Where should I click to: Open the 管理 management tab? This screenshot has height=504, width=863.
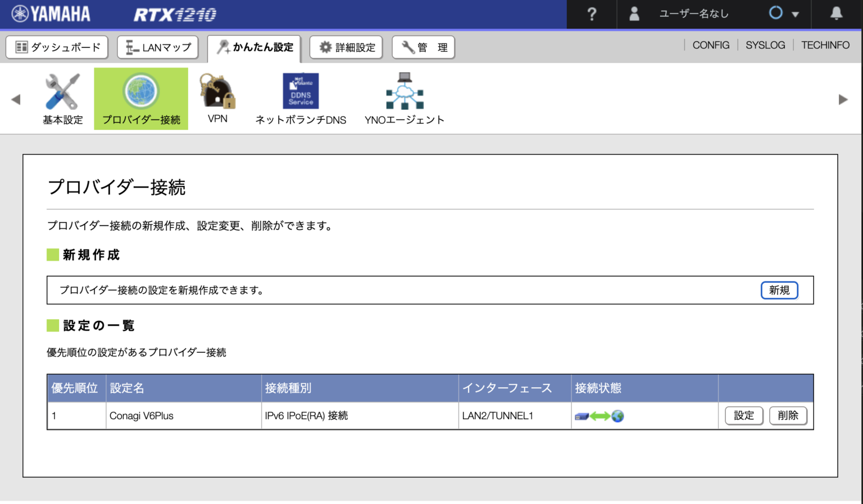pyautogui.click(x=423, y=47)
